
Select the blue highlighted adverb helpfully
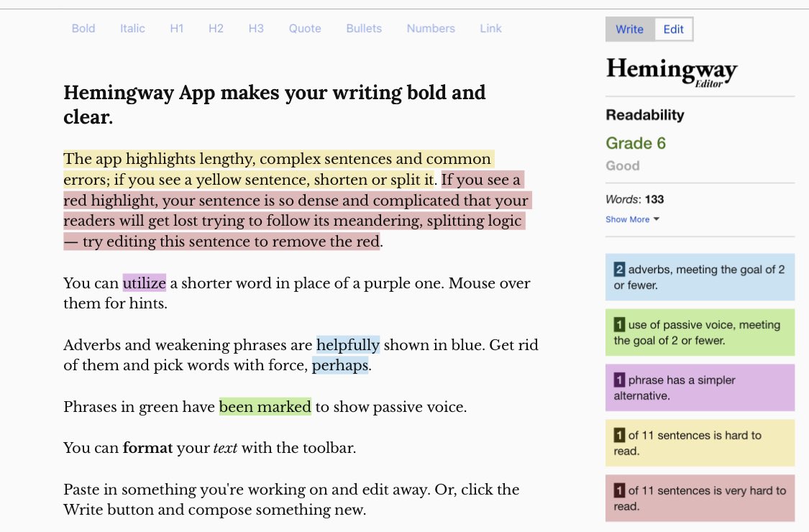[348, 344]
